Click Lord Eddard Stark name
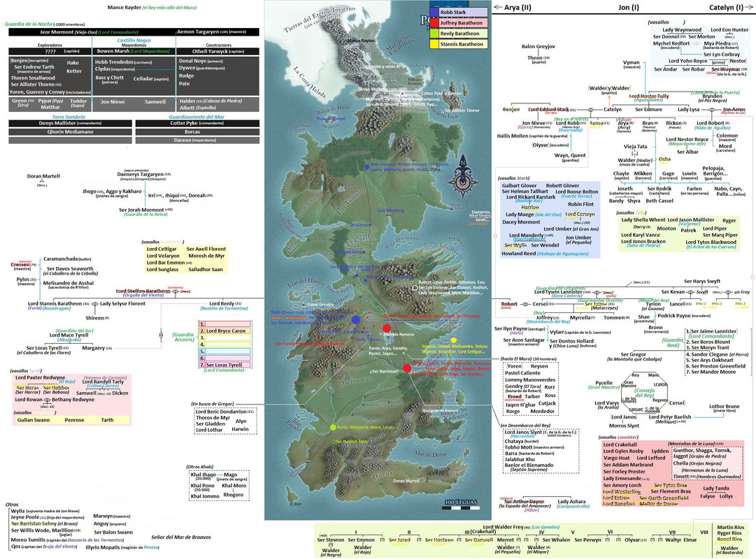756x559 pixels. click(548, 110)
